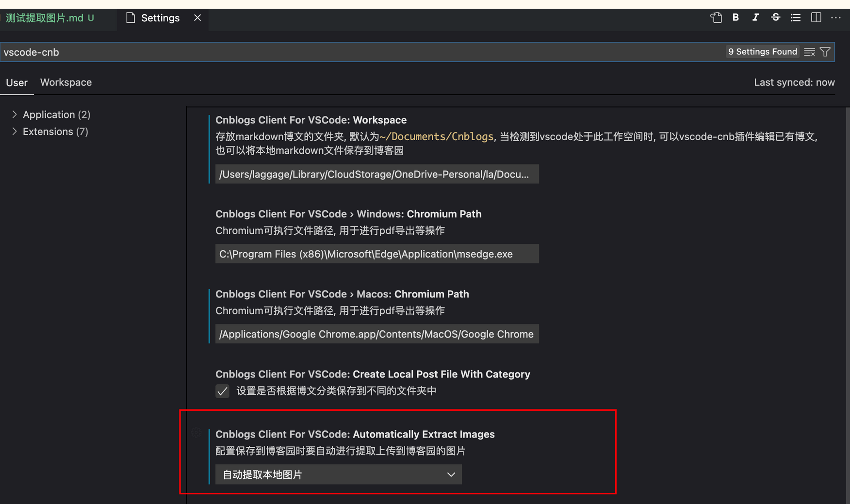Click label 设置是否根据博文分类保存到不同的文件夹中
Screen dimensions: 850x504
(x=336, y=391)
